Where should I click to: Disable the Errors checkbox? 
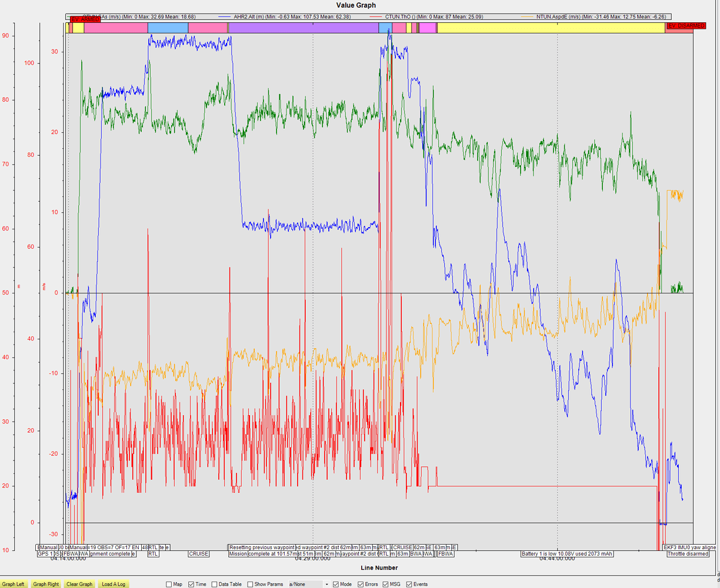(361, 584)
